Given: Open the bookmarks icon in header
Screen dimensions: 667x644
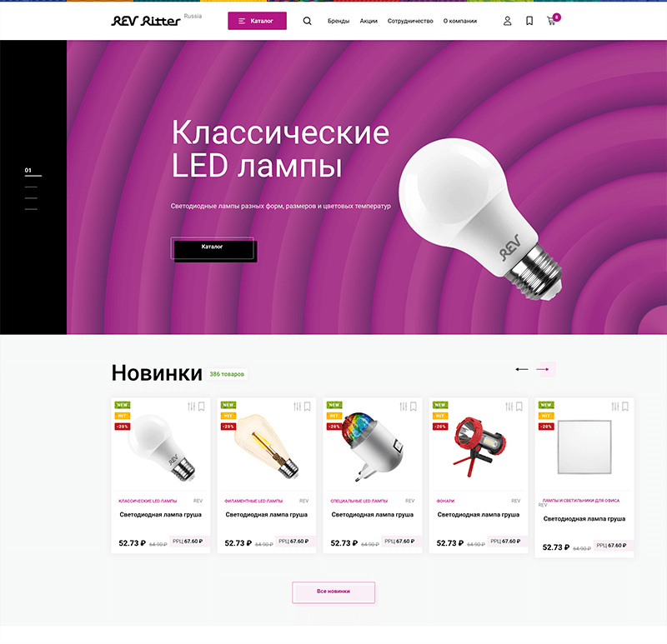Looking at the screenshot, I should [x=529, y=21].
